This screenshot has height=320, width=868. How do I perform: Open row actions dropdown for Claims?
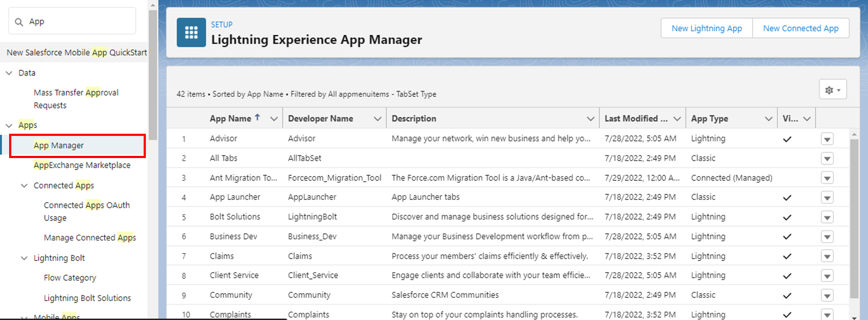[x=827, y=256]
